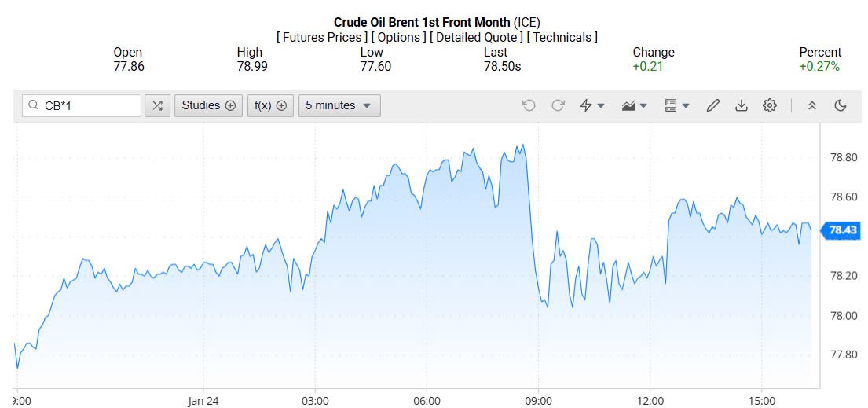Screen dimensions: 868x408
Task: Open the events lightning dropdown
Action: pos(591,105)
